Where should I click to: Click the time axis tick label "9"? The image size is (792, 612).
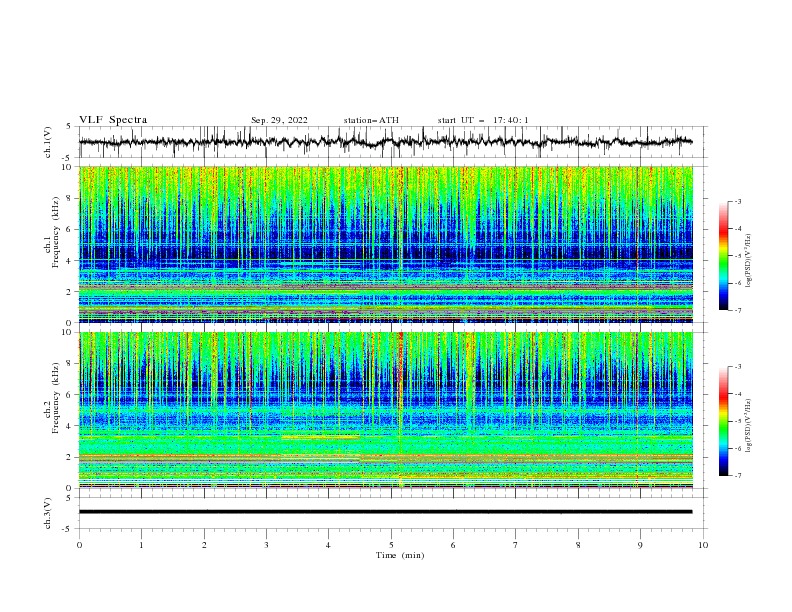click(640, 545)
